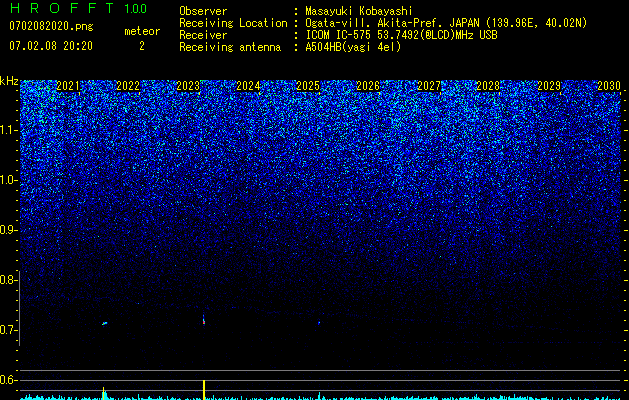Image resolution: width=629 pixels, height=400 pixels.
Task: Click the 2024 time marker
Action: point(248,86)
